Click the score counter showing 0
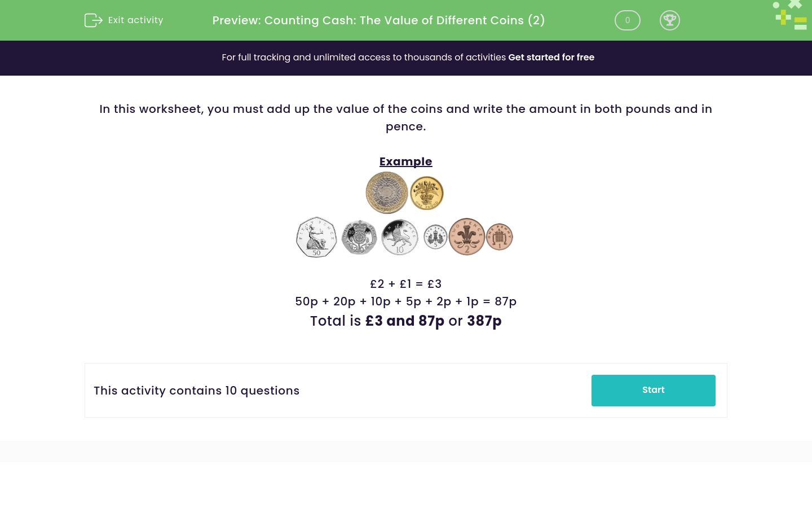This screenshot has height=508, width=812. coord(628,20)
